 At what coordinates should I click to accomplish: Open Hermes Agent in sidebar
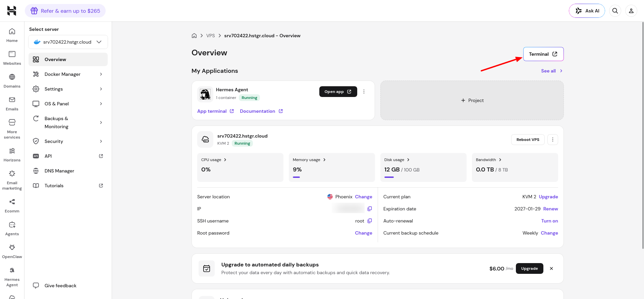click(12, 277)
